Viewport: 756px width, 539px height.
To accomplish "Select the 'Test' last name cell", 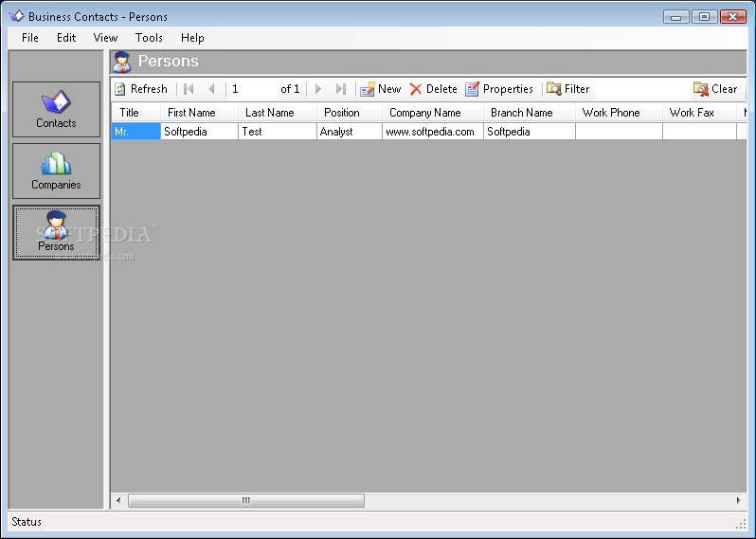I will pos(278,132).
